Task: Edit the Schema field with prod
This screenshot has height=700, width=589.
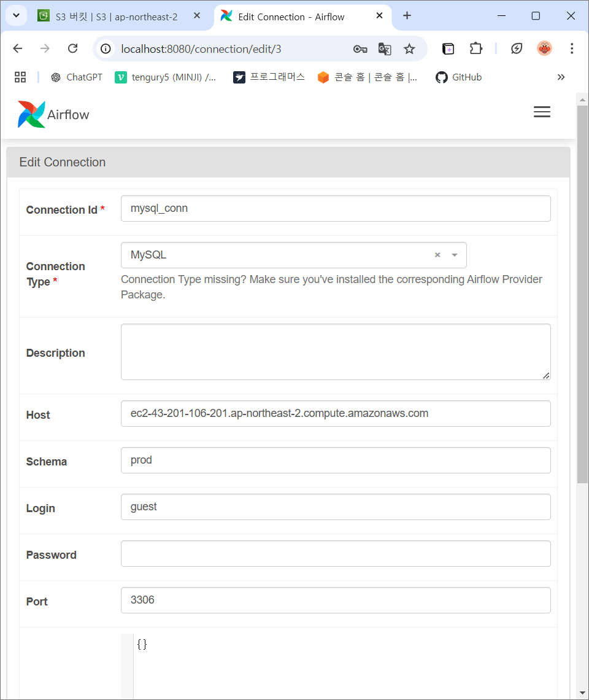Action: click(336, 461)
